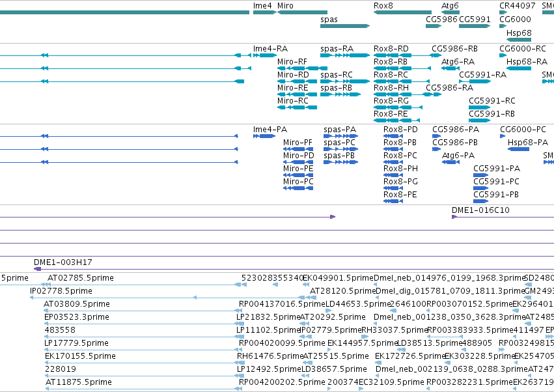This screenshot has height=392, width=554.
Task: Open EST label "AT03809.5prime"
Action: (77, 304)
